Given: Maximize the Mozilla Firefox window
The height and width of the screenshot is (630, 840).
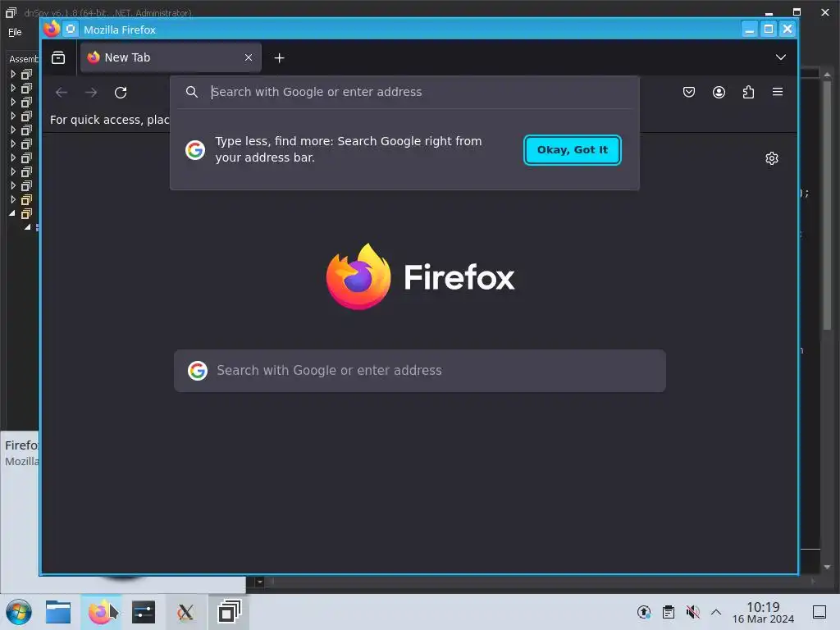Looking at the screenshot, I should pyautogui.click(x=768, y=29).
